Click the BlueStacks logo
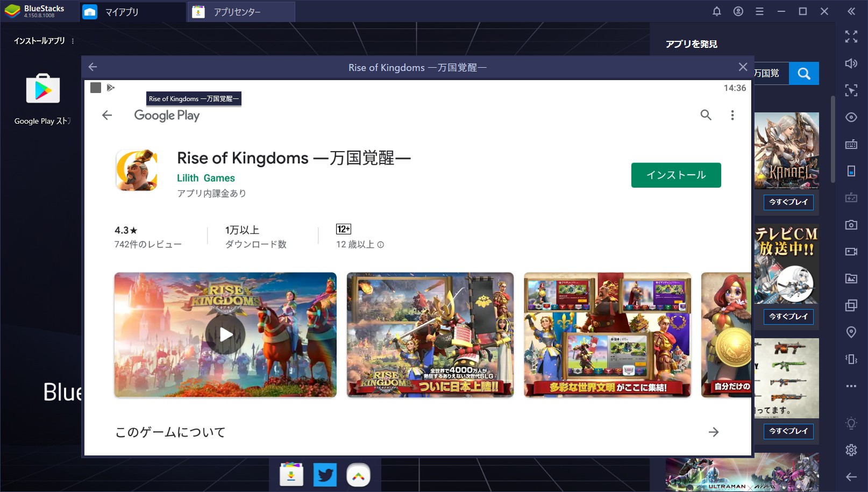Viewport: 868px width, 492px height. click(12, 11)
